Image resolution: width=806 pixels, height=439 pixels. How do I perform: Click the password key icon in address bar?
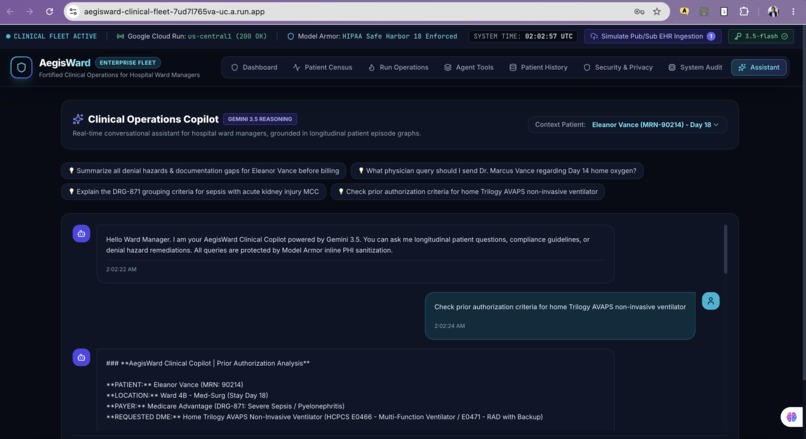click(639, 11)
